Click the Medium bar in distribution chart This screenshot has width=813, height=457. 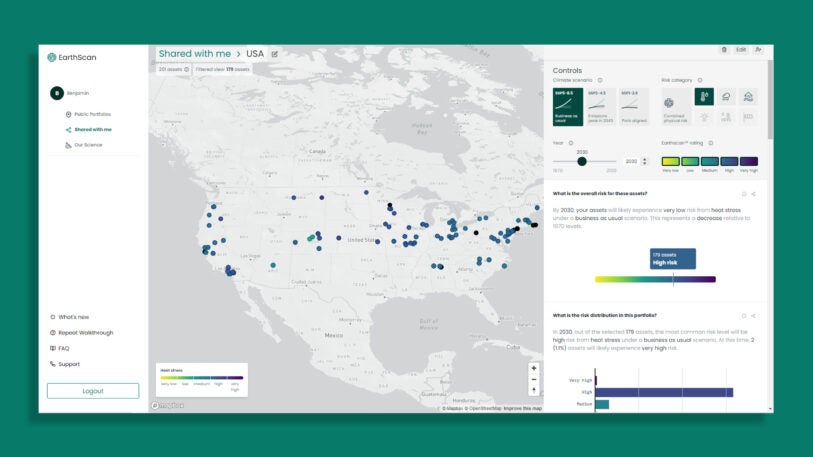pos(602,404)
